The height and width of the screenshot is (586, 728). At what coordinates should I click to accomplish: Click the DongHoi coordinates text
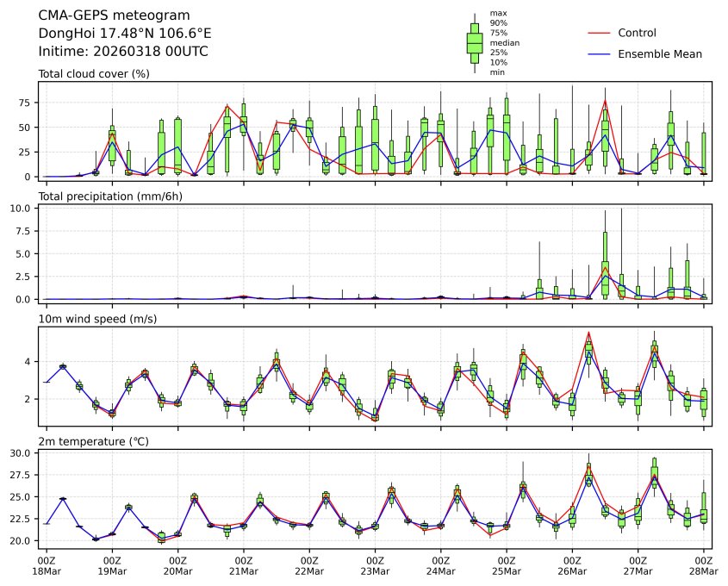coord(125,33)
